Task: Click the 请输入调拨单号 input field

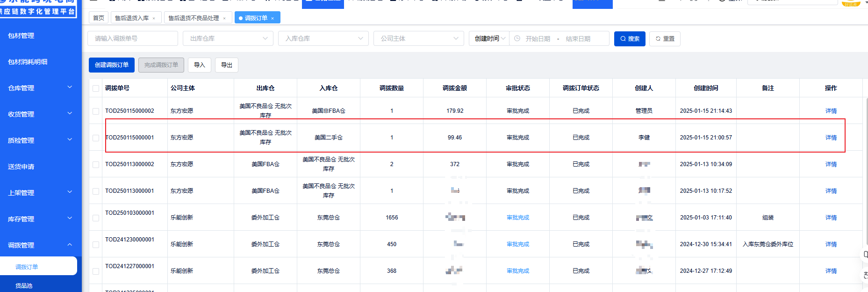Action: [x=132, y=39]
